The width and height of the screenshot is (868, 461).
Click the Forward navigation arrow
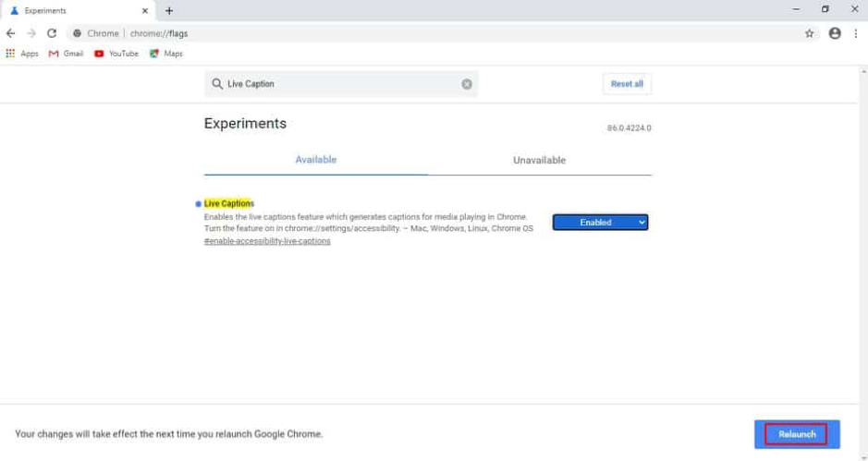point(31,33)
